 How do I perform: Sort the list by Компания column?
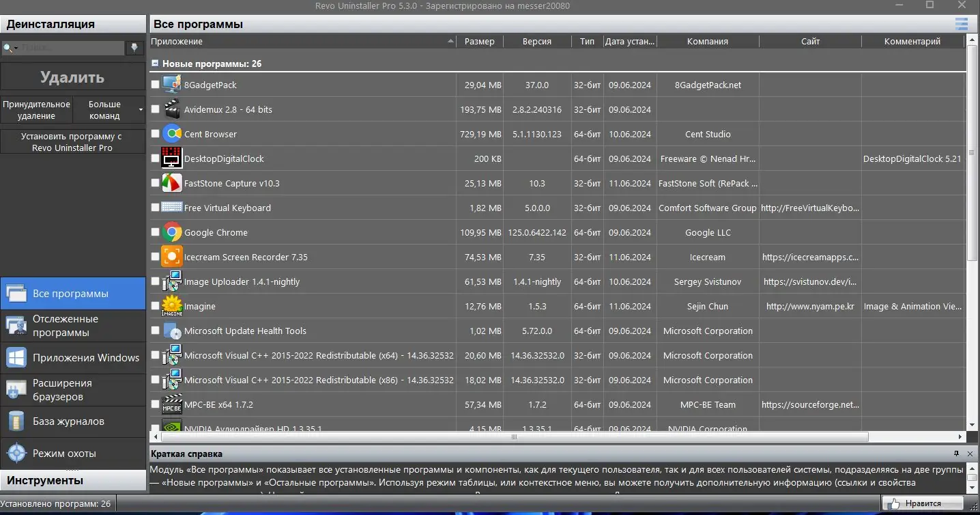(x=708, y=41)
